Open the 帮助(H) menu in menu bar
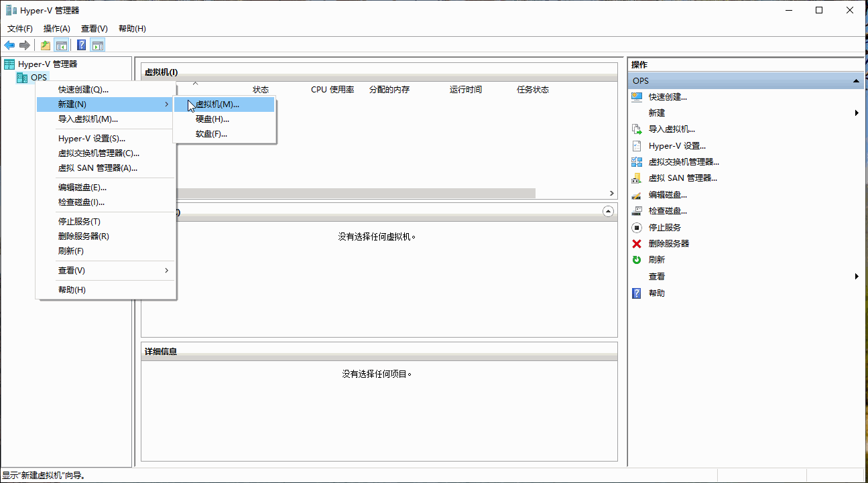 click(132, 29)
